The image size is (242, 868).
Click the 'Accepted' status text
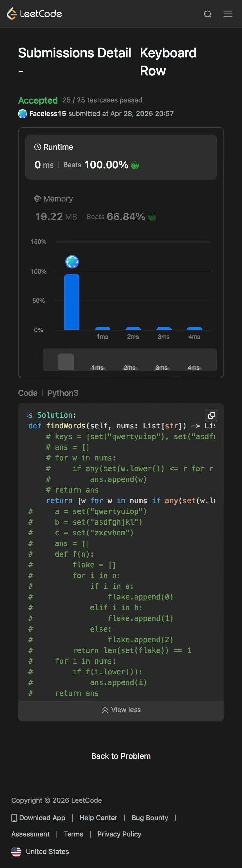(38, 100)
